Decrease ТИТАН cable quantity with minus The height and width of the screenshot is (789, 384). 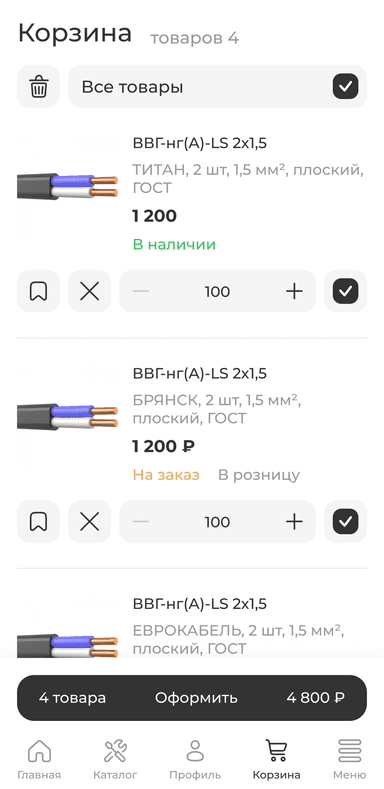tap(140, 291)
